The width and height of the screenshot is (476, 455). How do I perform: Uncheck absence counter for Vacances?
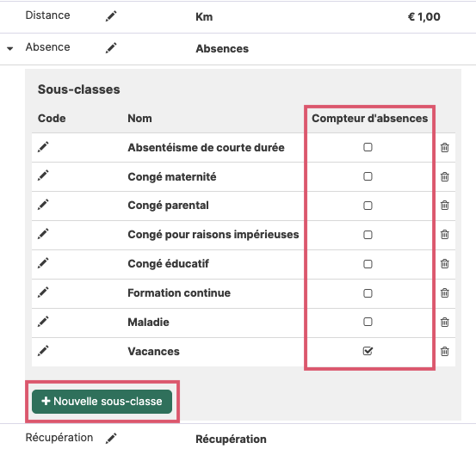368,351
